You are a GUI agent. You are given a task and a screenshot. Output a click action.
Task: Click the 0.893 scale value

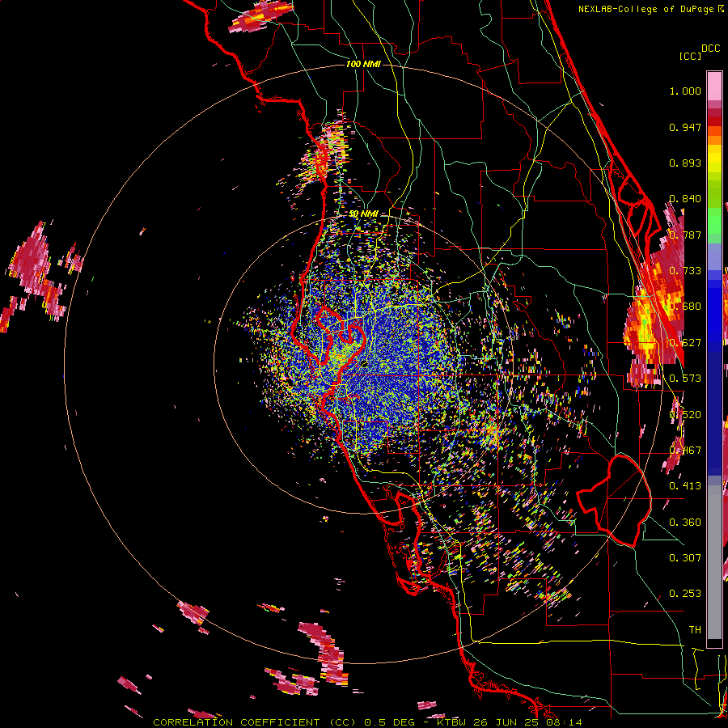(685, 163)
